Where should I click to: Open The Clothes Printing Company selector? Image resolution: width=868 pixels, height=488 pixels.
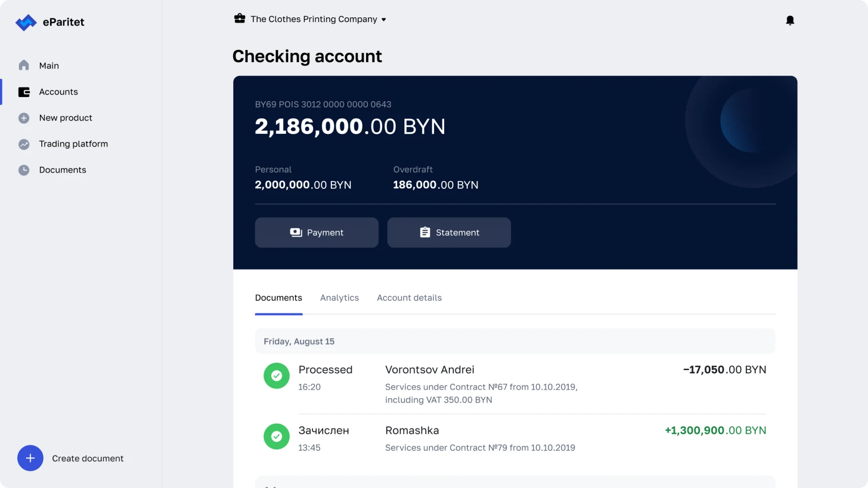click(x=310, y=19)
